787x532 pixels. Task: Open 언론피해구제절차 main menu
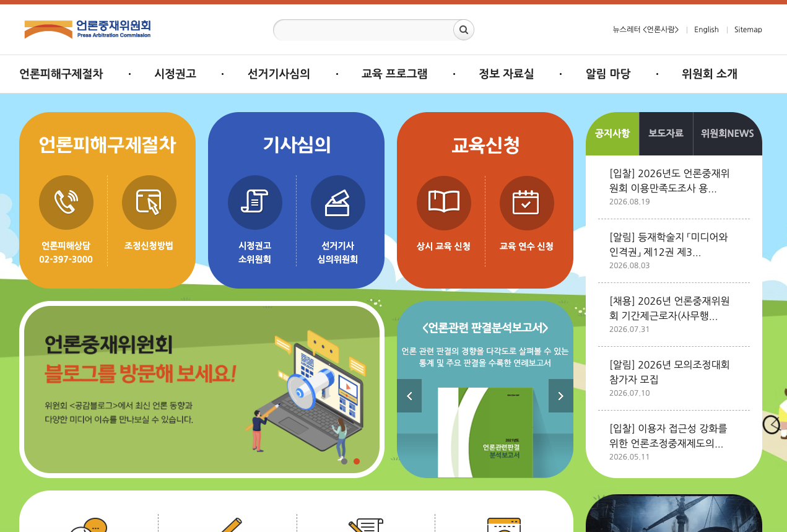click(61, 74)
